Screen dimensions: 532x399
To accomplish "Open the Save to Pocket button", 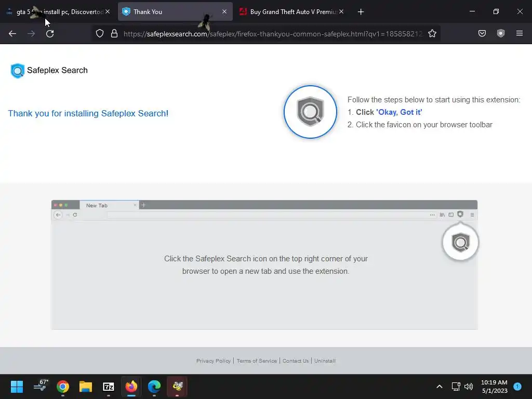I will [x=482, y=33].
